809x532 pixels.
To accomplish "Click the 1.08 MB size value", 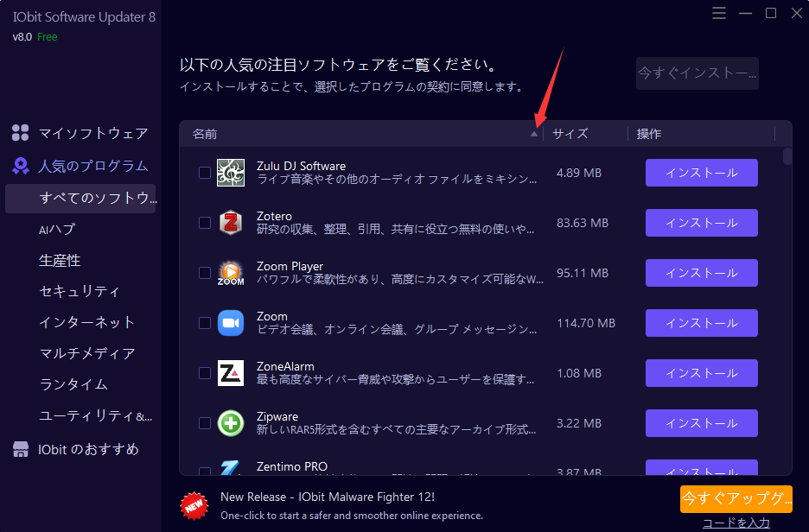I will tap(579, 373).
